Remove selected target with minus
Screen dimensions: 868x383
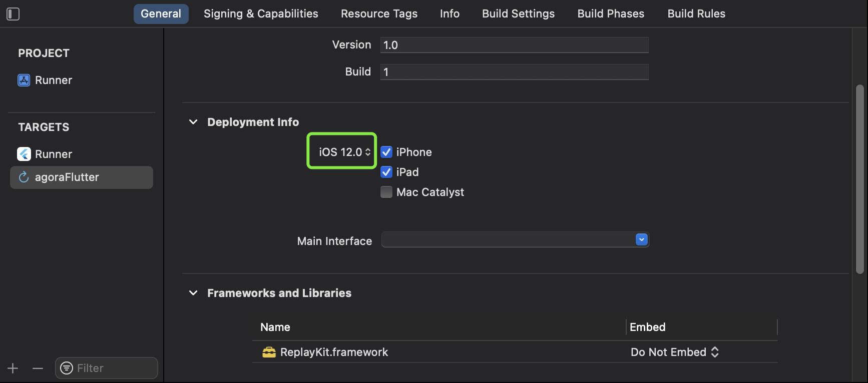click(x=38, y=368)
